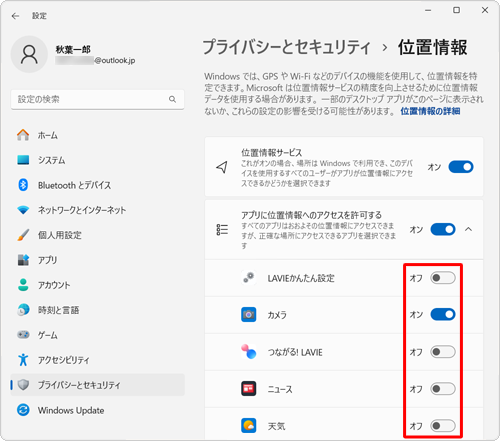The width and height of the screenshot is (500, 441).
Task: Click the search magnifier icon
Action: coord(172,99)
